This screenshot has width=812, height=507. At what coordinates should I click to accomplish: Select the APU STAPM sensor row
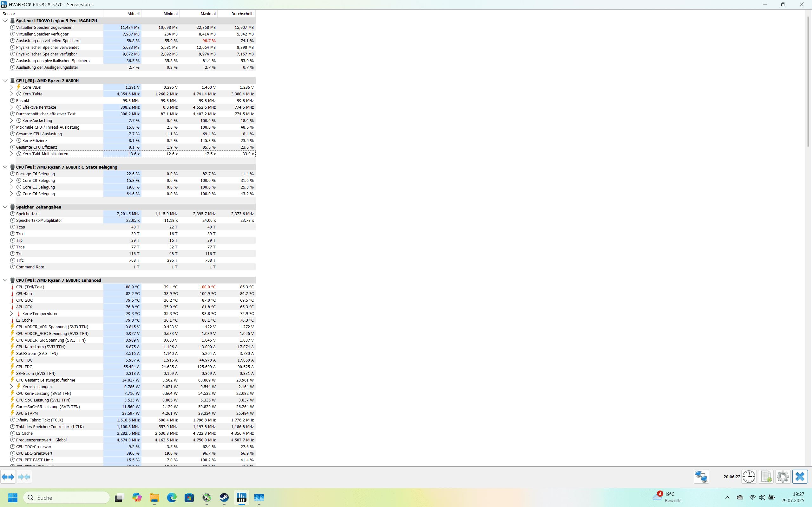tap(27, 414)
